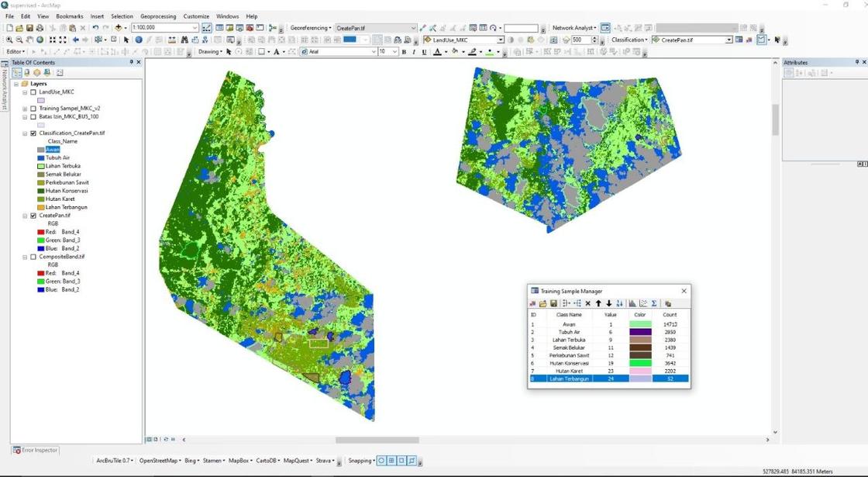Move selected class up arrow
The height and width of the screenshot is (477, 868).
(x=598, y=303)
